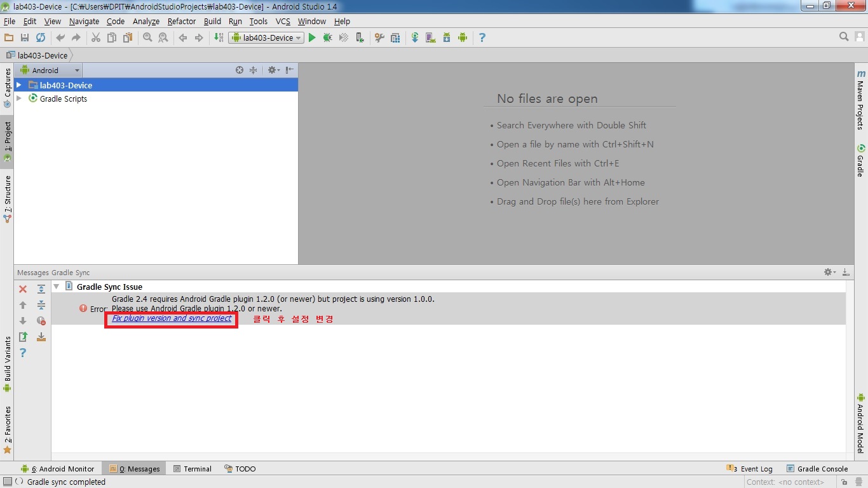Click the Debug bug icon in toolbar
Viewport: 868px width, 488px height.
[x=327, y=38]
